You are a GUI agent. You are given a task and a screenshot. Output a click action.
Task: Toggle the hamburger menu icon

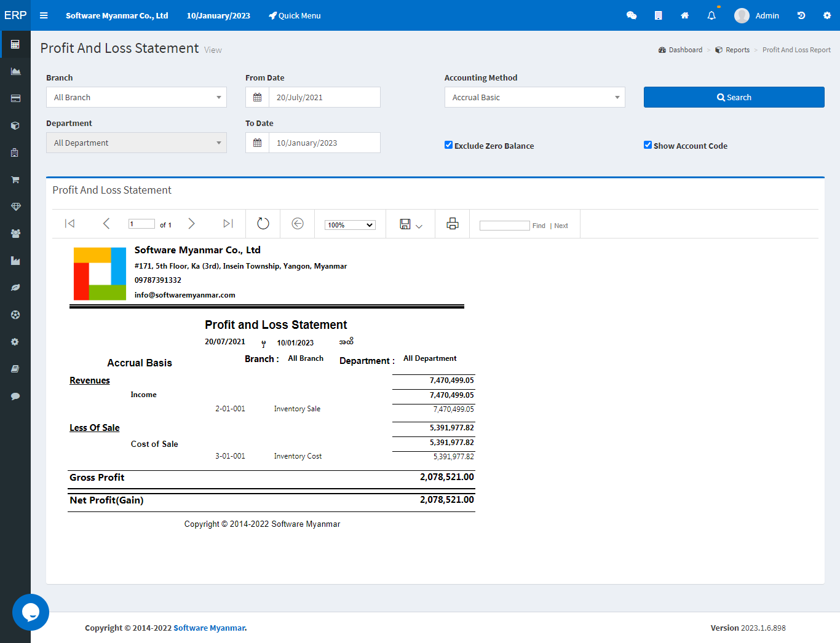coord(44,15)
